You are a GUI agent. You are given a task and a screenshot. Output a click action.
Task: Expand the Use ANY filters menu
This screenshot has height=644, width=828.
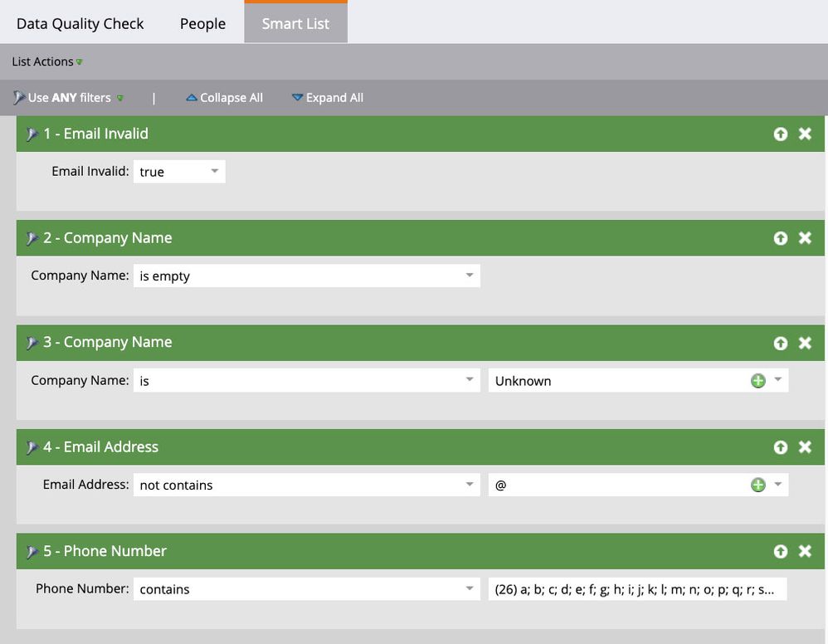click(70, 98)
